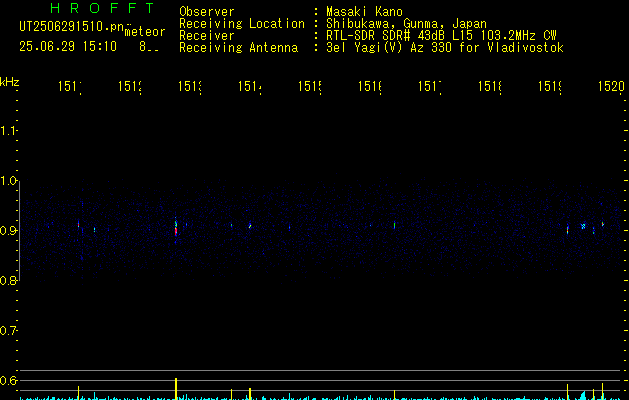This screenshot has height=400, width=629.
Task: Click the 0.7 frequency axis label
Action: point(8,331)
